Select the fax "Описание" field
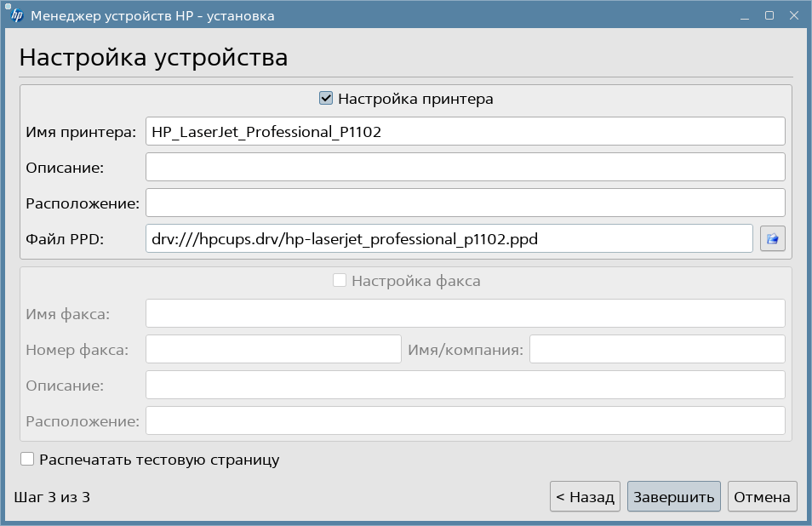 pos(465,385)
